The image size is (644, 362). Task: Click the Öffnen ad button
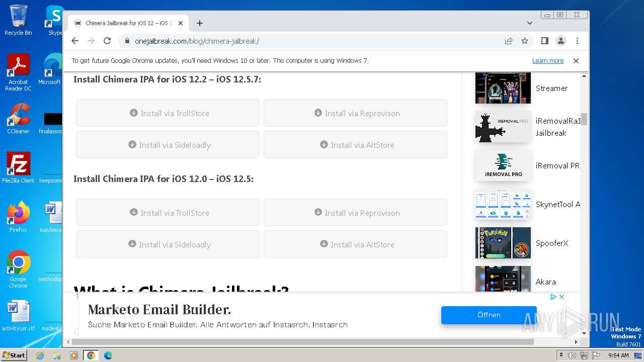pyautogui.click(x=489, y=315)
